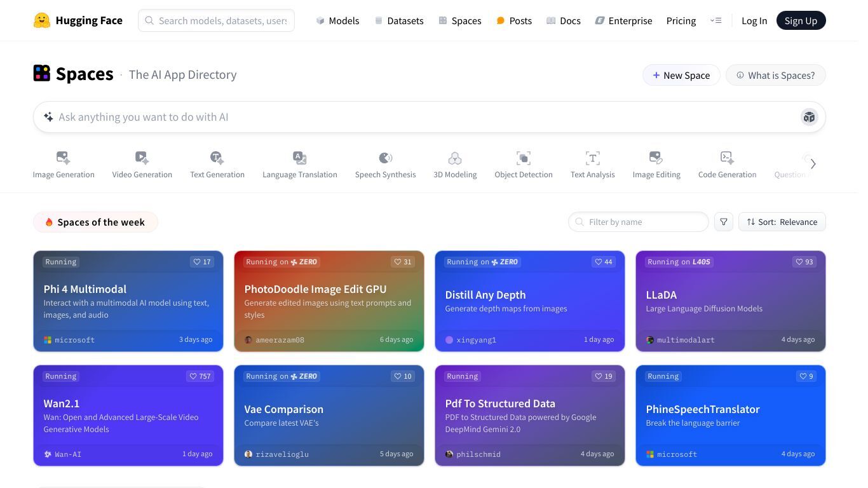Click the Running on L40S status badge

pyautogui.click(x=679, y=262)
